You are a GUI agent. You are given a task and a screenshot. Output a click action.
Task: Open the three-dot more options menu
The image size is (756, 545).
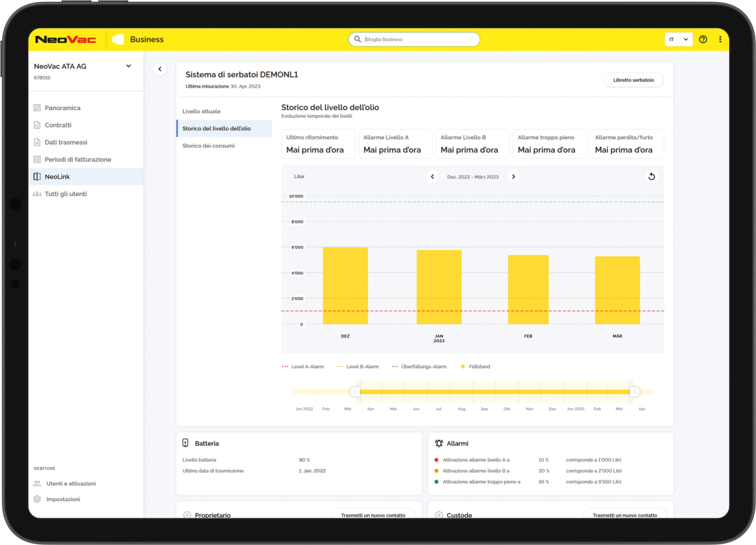point(720,40)
